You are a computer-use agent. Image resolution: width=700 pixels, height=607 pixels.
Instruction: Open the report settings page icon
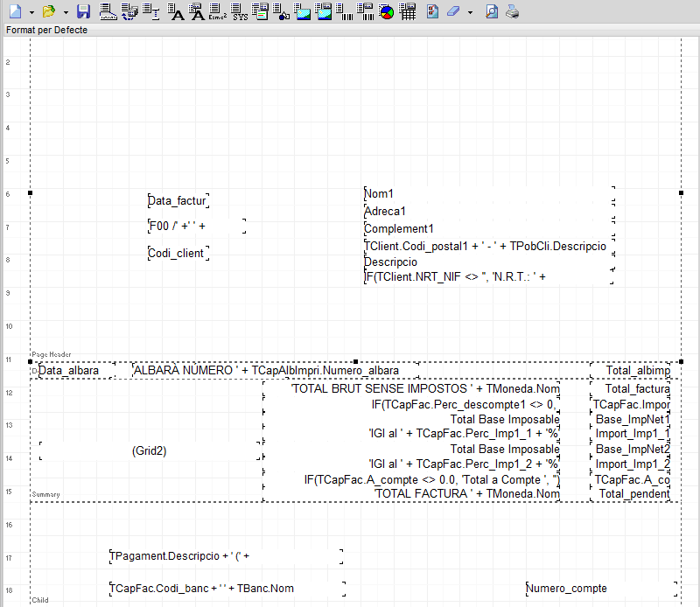click(x=432, y=11)
